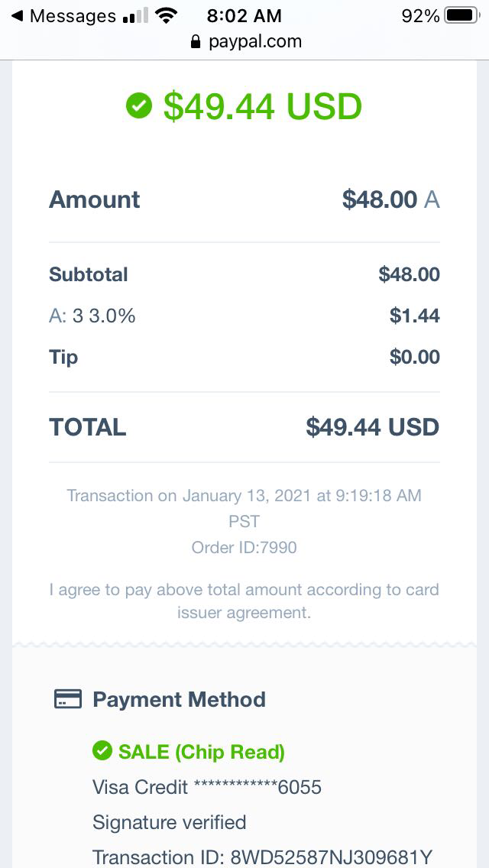The image size is (489, 868).
Task: Tap the $49.44 USD header amount
Action: point(262,106)
